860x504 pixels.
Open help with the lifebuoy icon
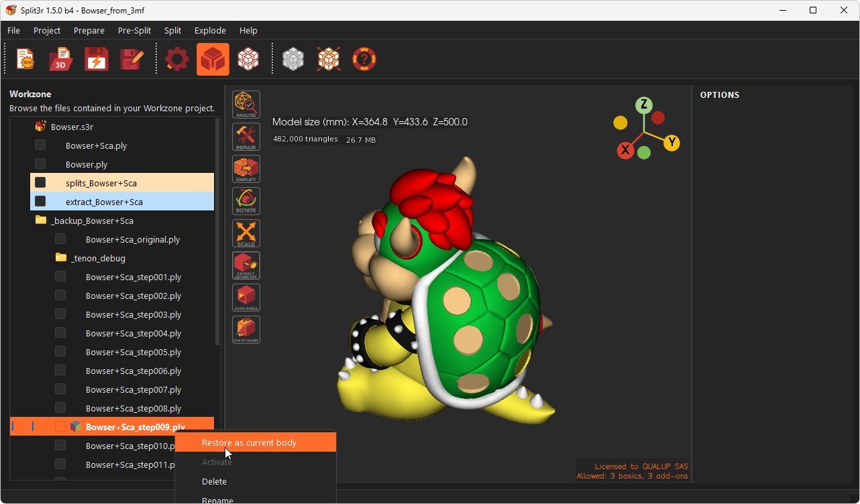pyautogui.click(x=364, y=60)
